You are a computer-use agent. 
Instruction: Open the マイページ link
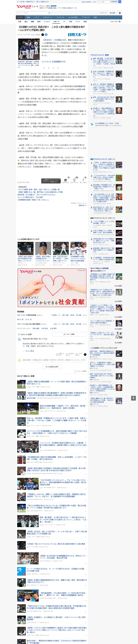[103, 13]
